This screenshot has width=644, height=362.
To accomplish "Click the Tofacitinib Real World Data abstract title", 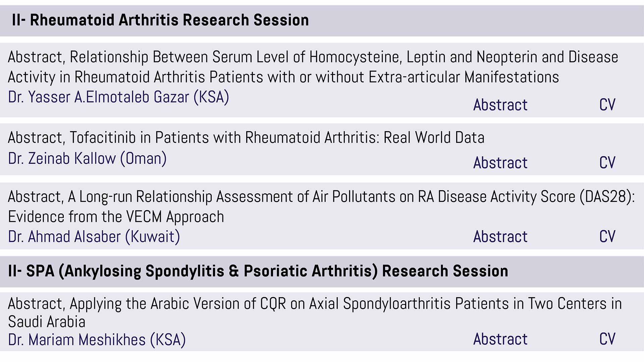I will click(246, 138).
